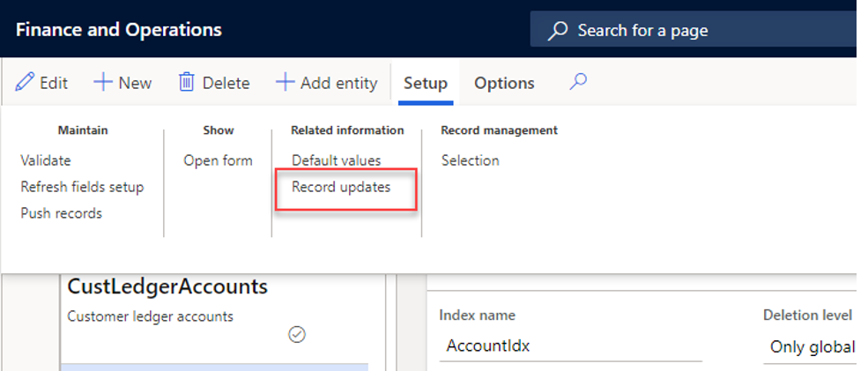The height and width of the screenshot is (371, 868).
Task: Select the CustLedgerAccounts entity card title
Action: coord(167,286)
